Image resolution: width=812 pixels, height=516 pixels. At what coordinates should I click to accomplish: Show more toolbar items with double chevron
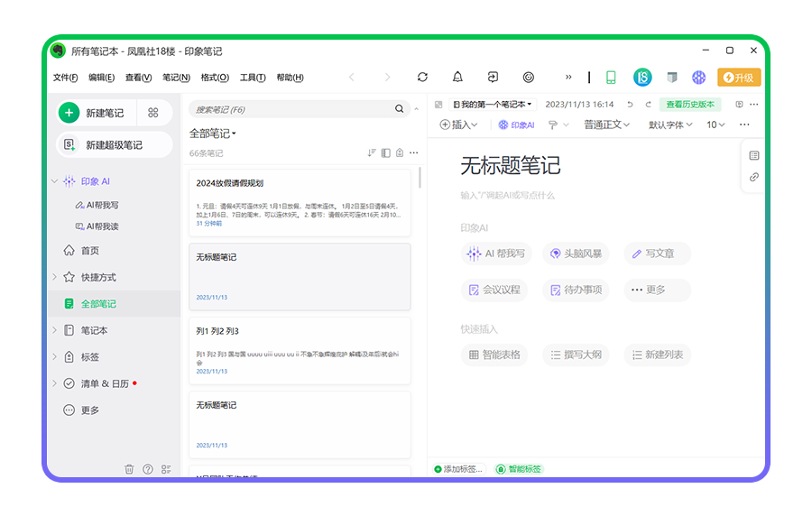pos(568,77)
